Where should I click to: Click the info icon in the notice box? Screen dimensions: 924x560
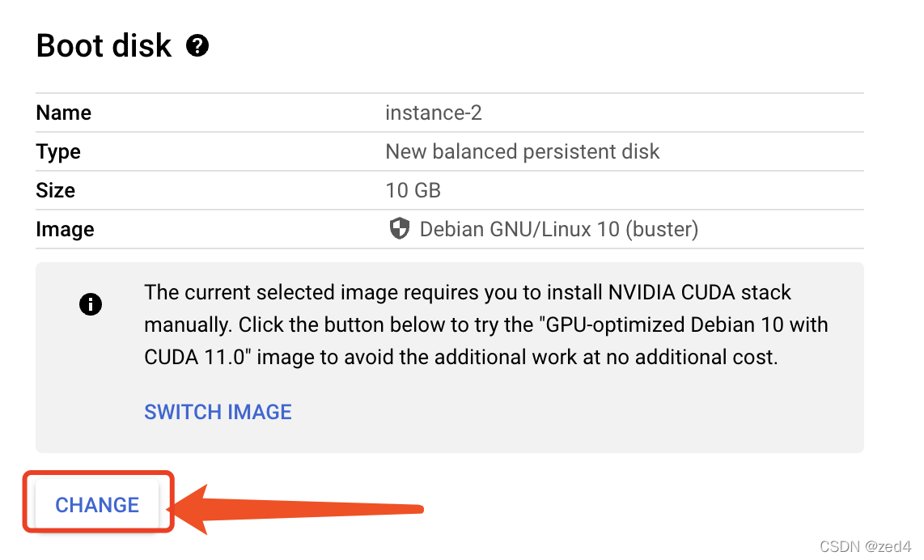pos(90,304)
